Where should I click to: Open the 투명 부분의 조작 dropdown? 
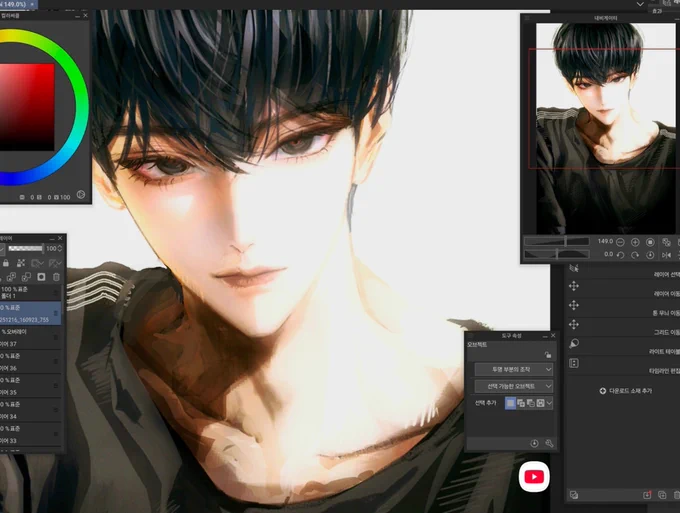513,369
